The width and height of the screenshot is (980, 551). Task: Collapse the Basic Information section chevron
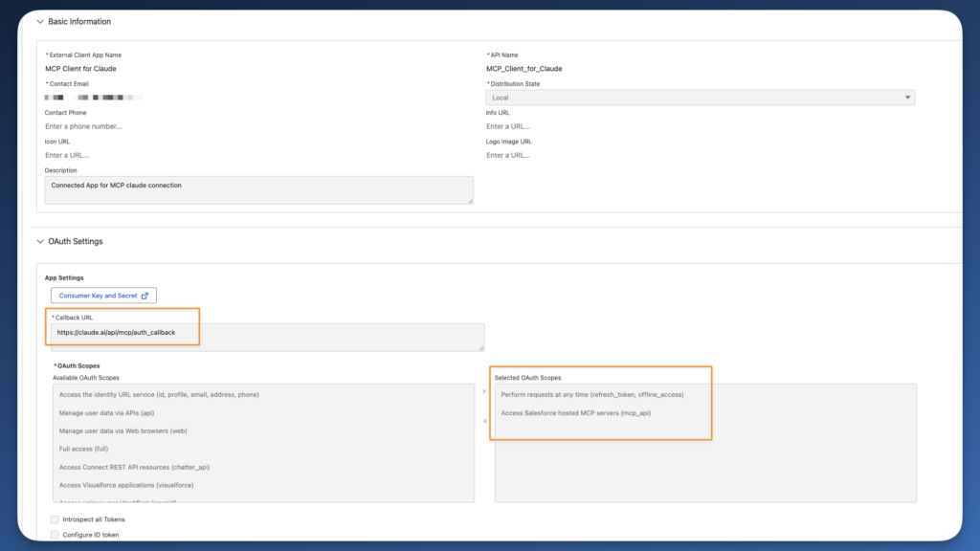40,22
